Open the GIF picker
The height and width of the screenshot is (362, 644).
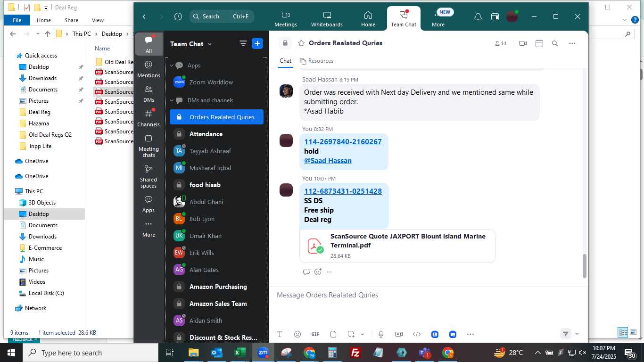click(315, 334)
